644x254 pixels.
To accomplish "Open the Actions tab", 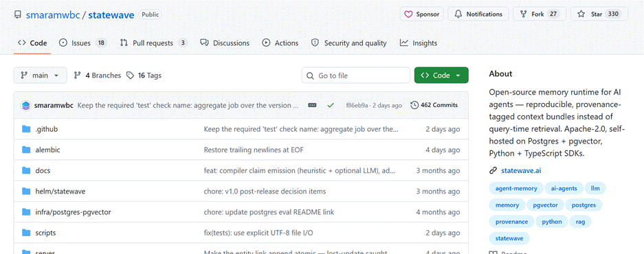I will coord(280,43).
